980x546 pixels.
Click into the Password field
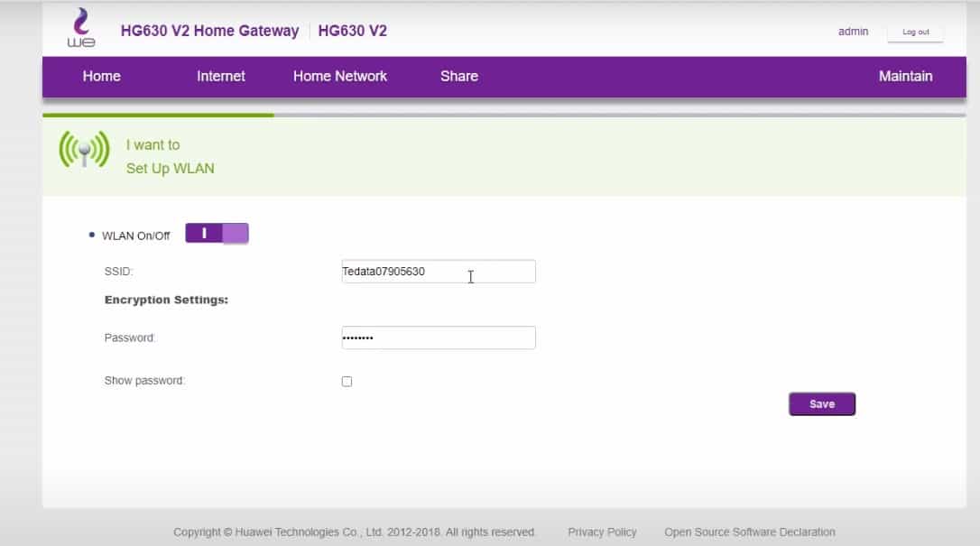(438, 338)
